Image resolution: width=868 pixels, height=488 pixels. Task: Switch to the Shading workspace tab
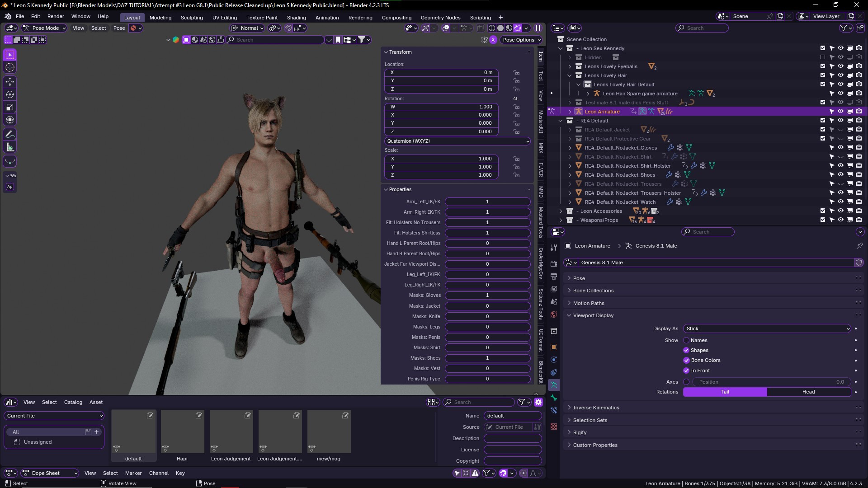(296, 18)
